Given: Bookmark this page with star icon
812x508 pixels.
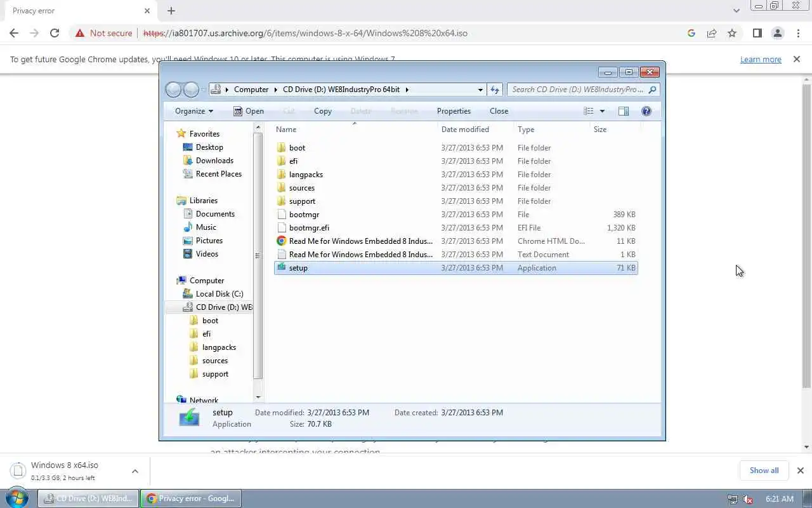Looking at the screenshot, I should click(x=732, y=33).
